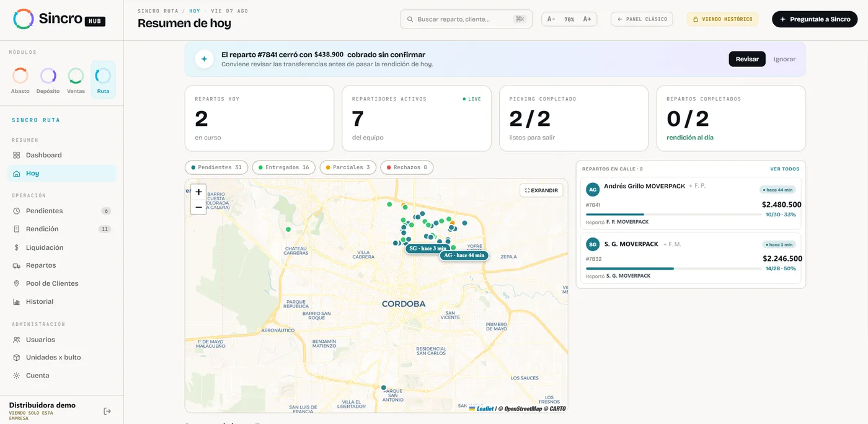Click the Pendientes count badge 6
This screenshot has height=424, width=868.
106,211
